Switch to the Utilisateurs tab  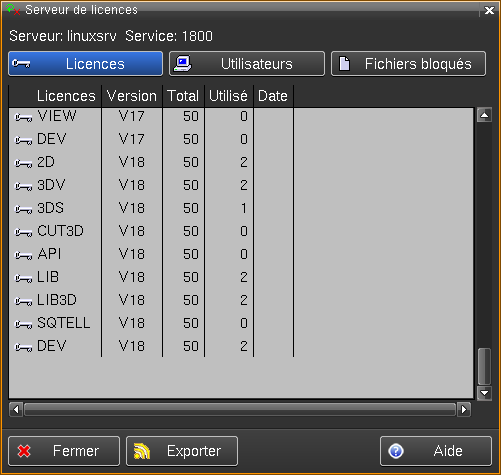[247, 64]
